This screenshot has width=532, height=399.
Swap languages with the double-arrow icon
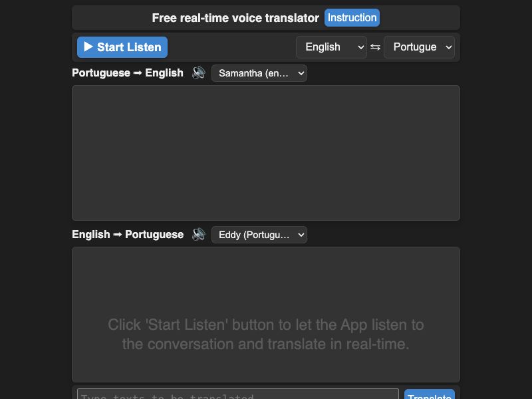click(374, 47)
